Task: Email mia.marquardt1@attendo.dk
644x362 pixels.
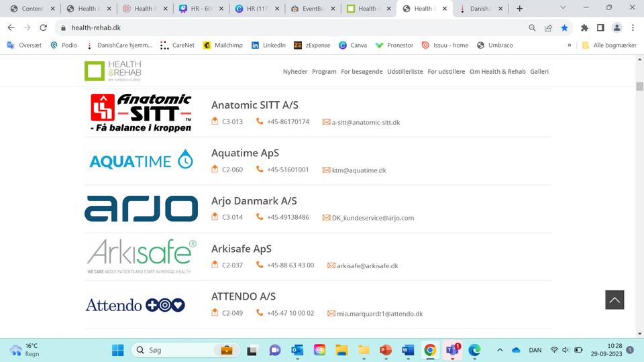Action: click(x=380, y=314)
